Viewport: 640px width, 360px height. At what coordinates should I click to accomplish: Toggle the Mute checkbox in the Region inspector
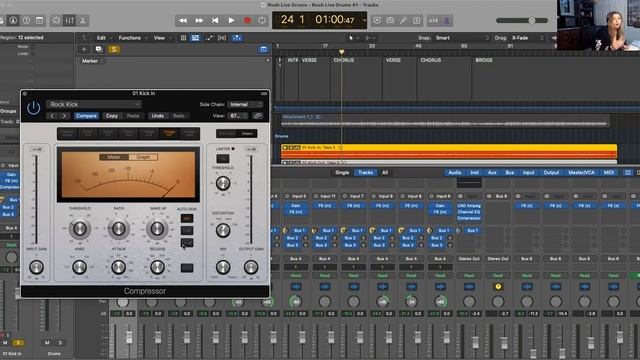33,47
